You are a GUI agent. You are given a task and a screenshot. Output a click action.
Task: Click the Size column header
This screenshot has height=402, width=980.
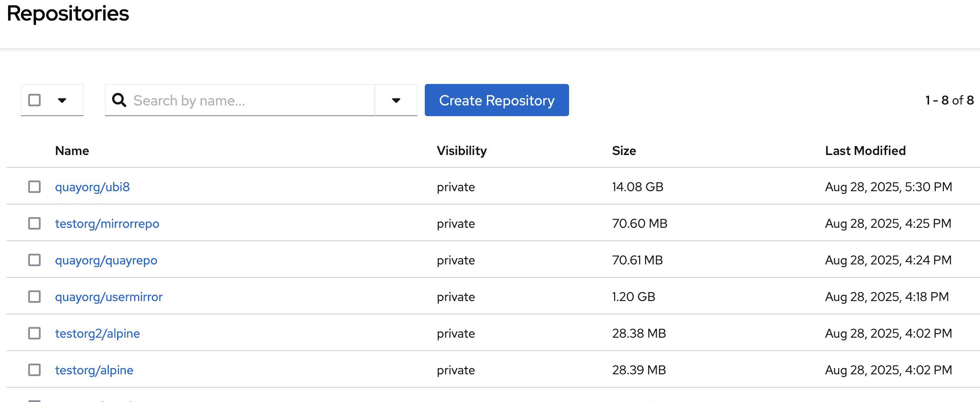tap(624, 151)
